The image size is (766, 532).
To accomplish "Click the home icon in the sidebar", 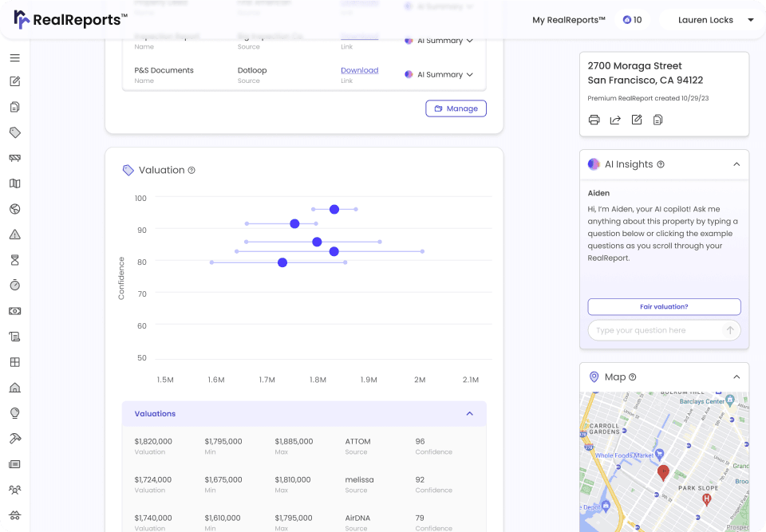I will [14, 385].
